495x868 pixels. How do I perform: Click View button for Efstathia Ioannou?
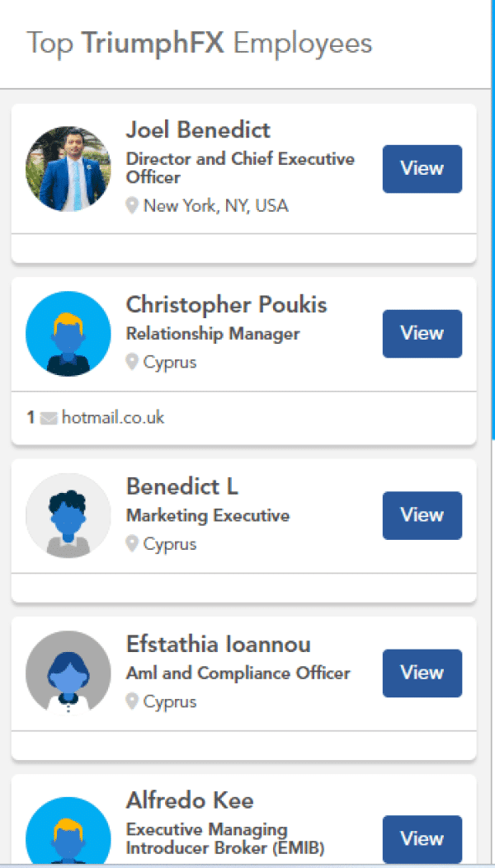tap(422, 673)
